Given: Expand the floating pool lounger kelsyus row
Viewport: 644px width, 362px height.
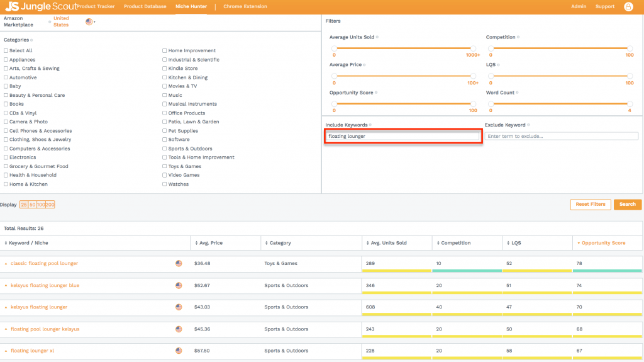Looking at the screenshot, I should click(x=6, y=329).
